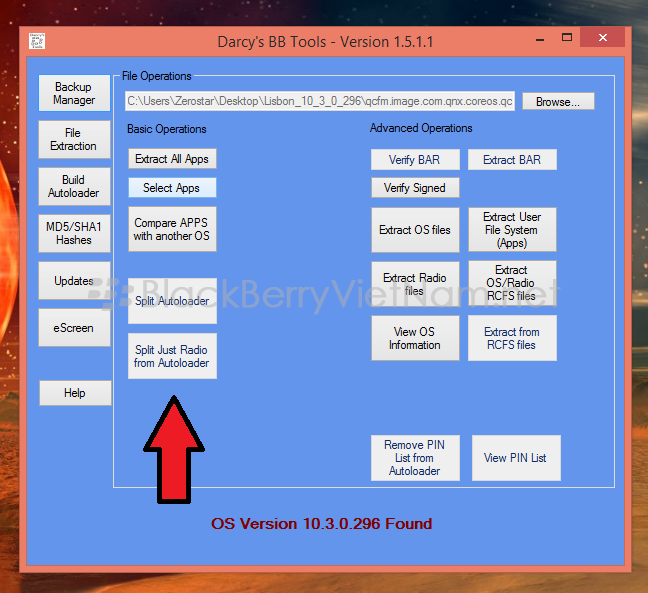This screenshot has width=648, height=593.
Task: View OS Information
Action: [415, 338]
